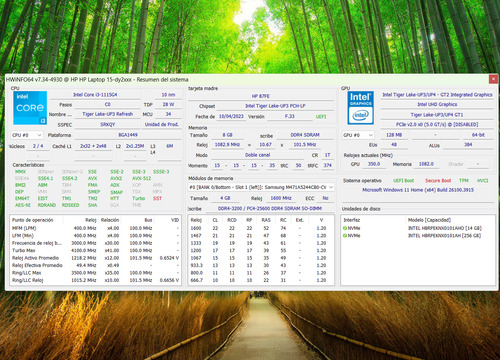Click the HP 87FE motherboard name
This screenshot has width=500, height=360.
(261, 96)
